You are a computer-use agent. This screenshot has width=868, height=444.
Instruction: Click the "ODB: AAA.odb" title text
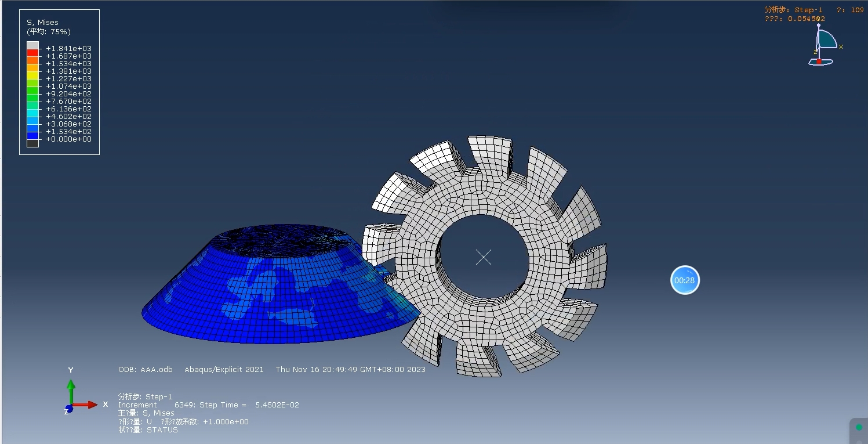point(146,369)
